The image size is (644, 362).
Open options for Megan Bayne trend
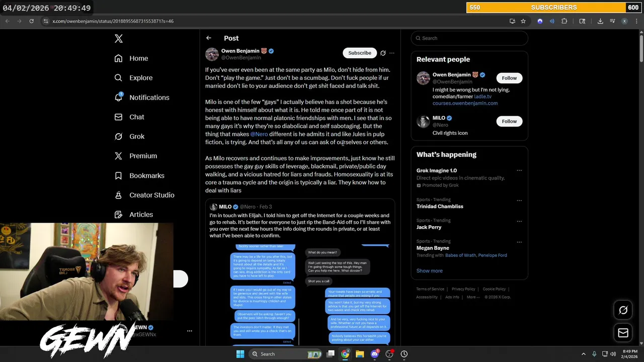519,242
